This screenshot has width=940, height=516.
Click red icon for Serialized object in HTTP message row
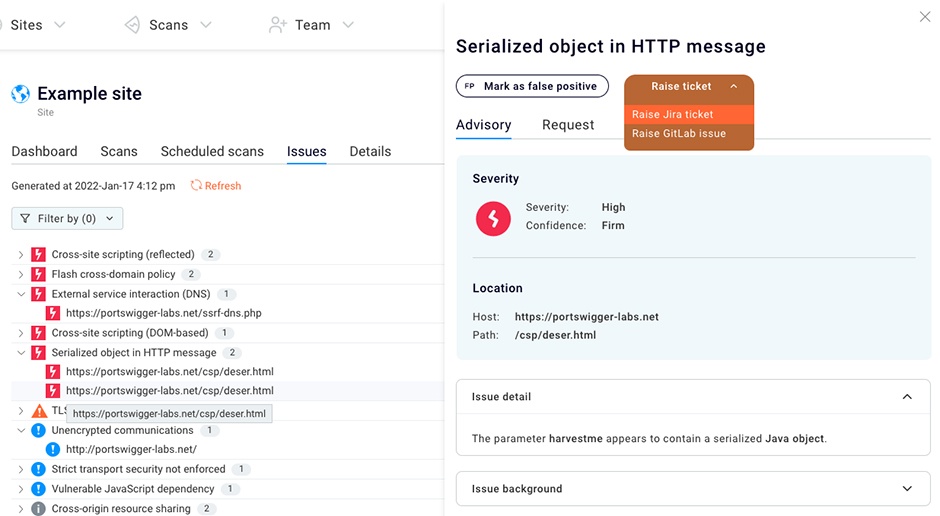point(38,353)
